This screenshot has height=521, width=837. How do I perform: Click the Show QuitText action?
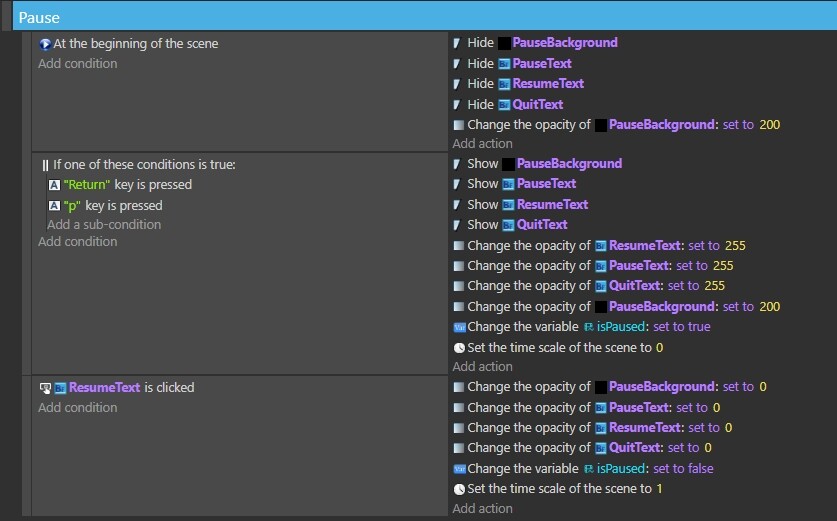tap(510, 225)
